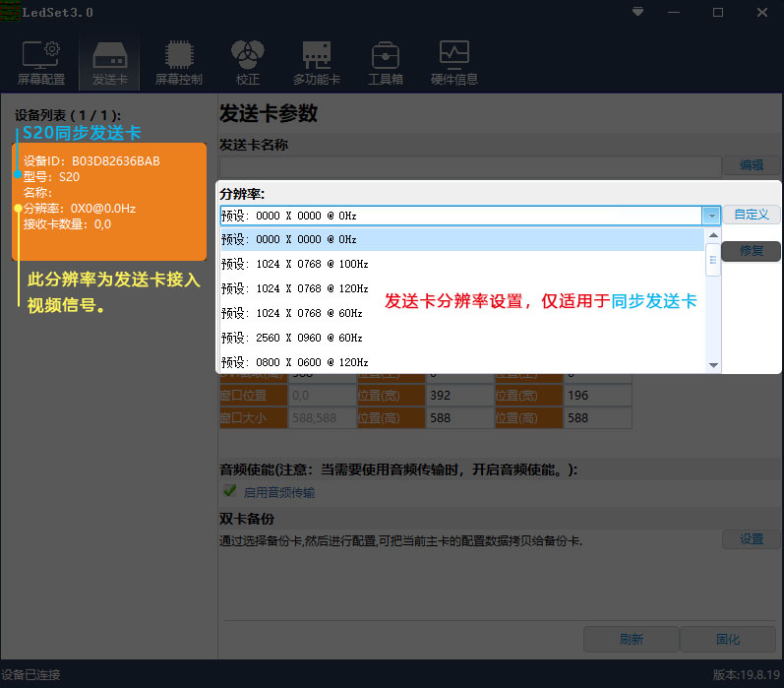Screen dimensions: 784x688
Task: Click the 位置(宽) field showing 392
Action: click(x=460, y=396)
